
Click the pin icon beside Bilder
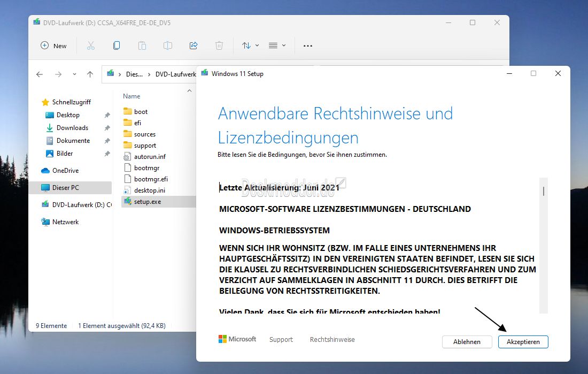(x=107, y=154)
